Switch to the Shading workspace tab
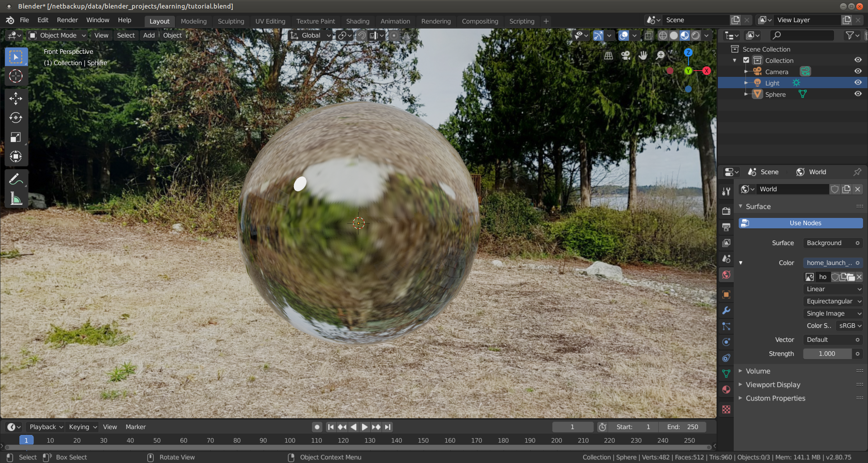The image size is (868, 463). click(357, 21)
